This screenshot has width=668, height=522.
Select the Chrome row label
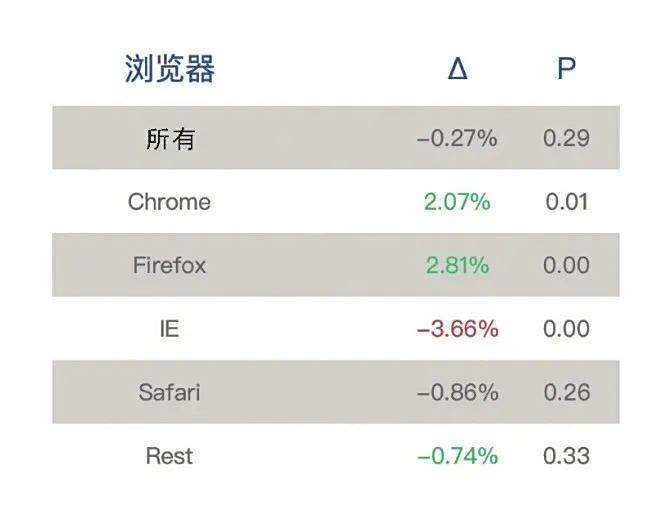coord(170,202)
